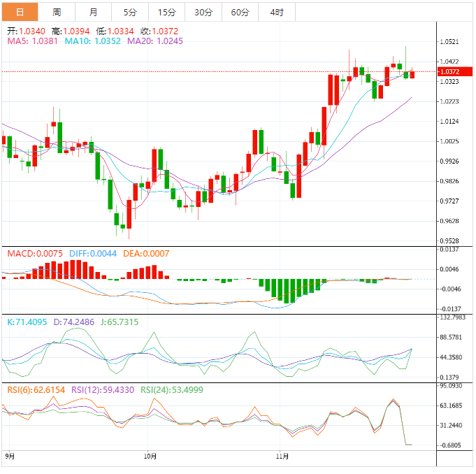Click the MA20: 1.0245 legend
Screen dimensions: 476x474
point(154,41)
